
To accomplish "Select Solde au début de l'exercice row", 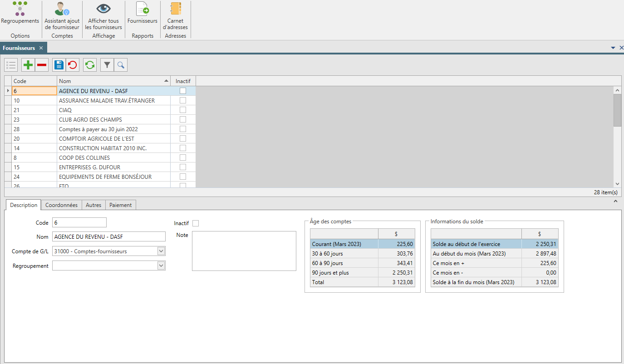I will point(495,244).
